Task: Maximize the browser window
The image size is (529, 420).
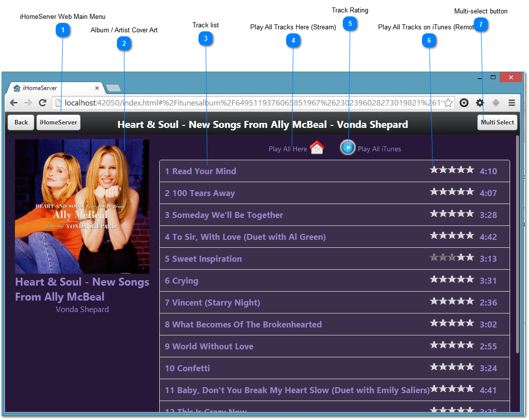Action: point(493,77)
